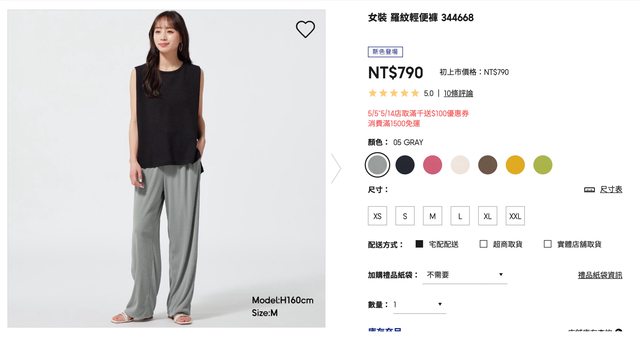
Task: Select size XS
Action: click(x=377, y=216)
